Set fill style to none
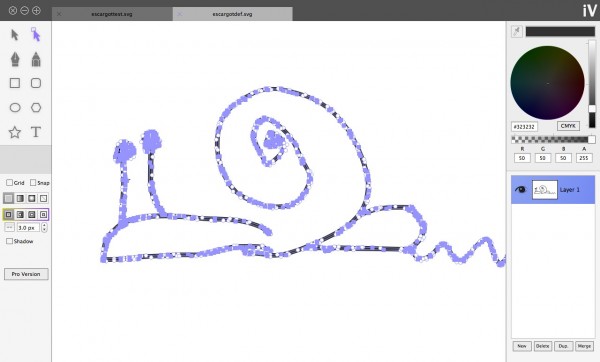The height and width of the screenshot is (362, 600). click(44, 198)
